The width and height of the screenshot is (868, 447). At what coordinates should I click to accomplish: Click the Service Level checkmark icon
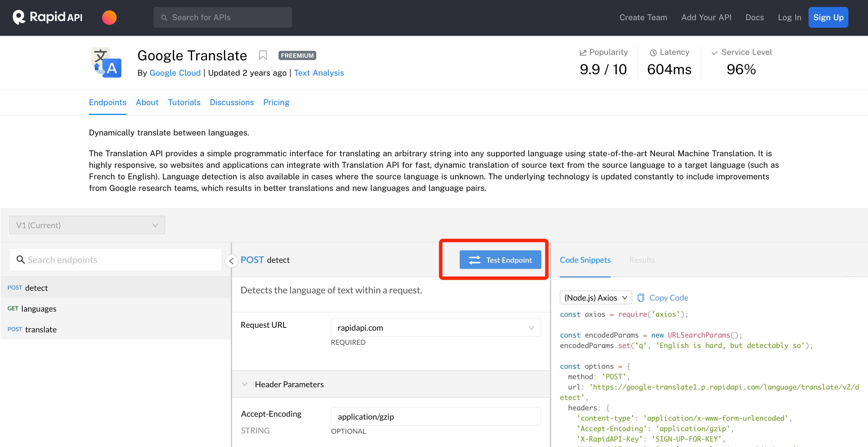click(x=714, y=53)
